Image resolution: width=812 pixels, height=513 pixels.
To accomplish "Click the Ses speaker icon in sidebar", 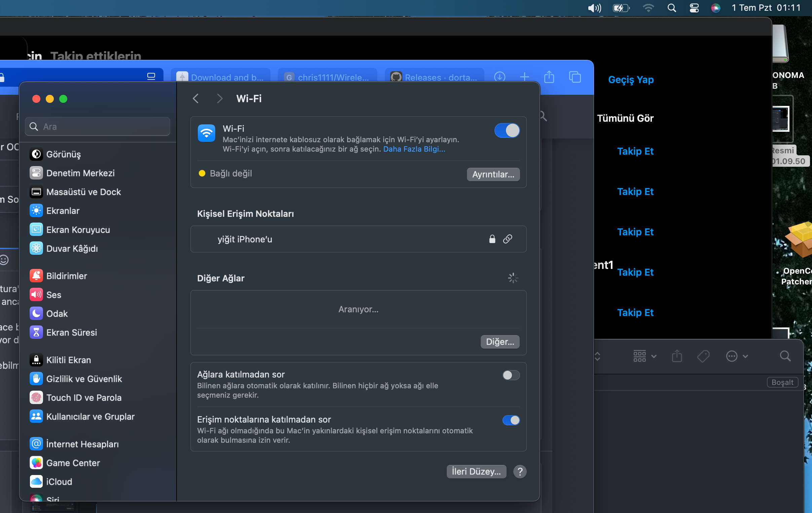I will [36, 294].
